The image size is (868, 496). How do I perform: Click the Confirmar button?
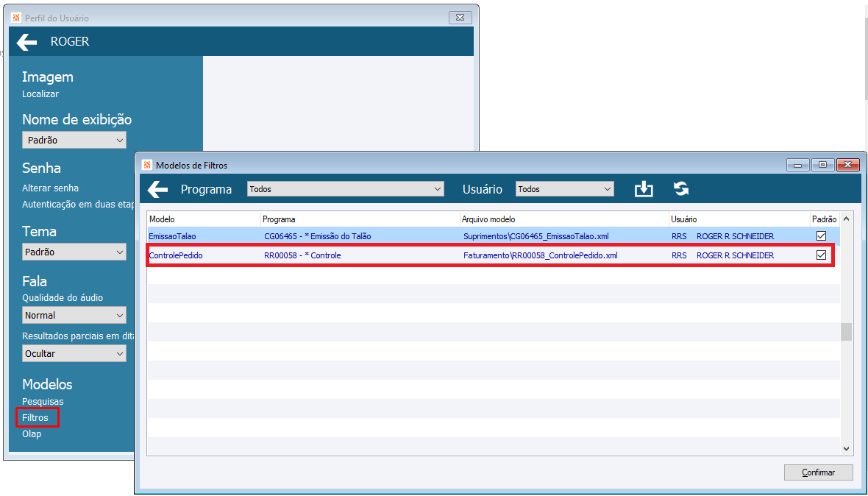pos(818,472)
